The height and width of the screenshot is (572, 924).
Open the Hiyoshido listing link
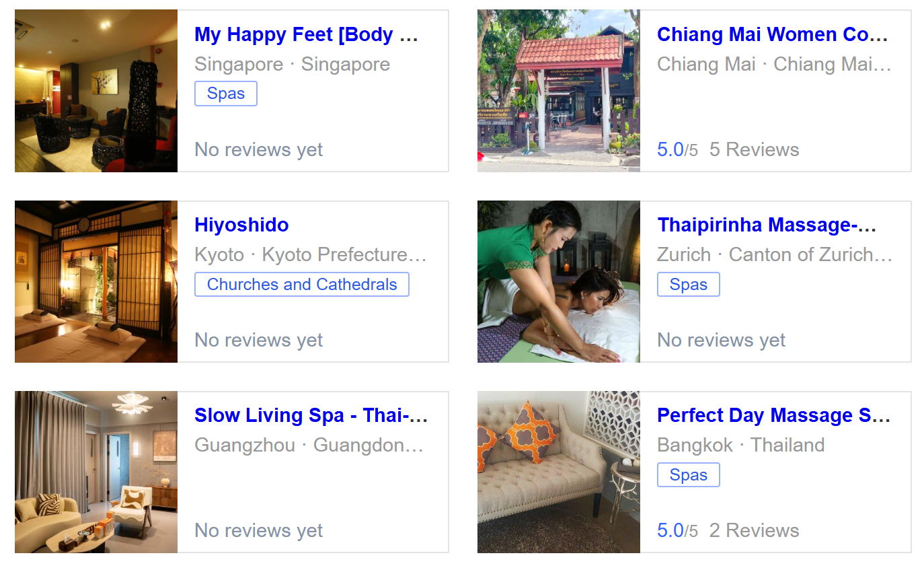241,225
